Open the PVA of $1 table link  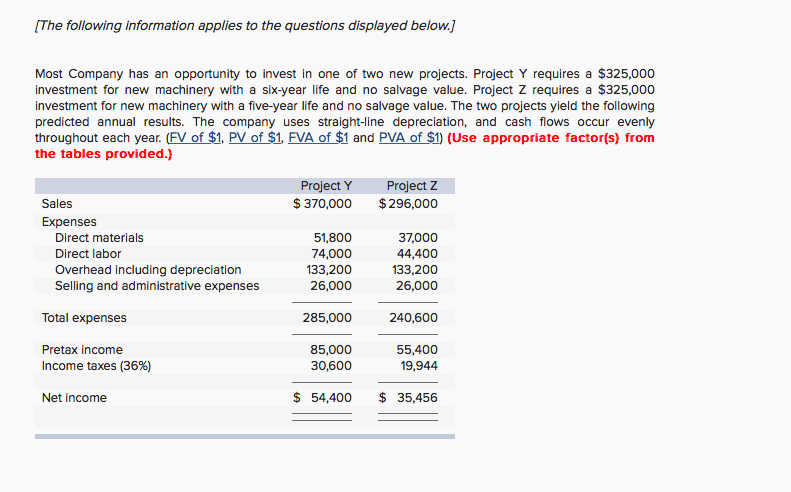pos(409,138)
